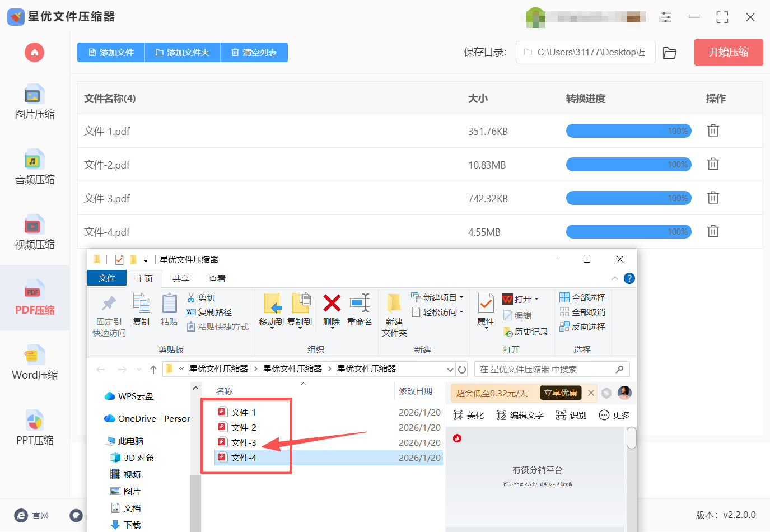Click the 文件-2.pdf progress bar
Viewport: 770px width, 532px height.
629,165
